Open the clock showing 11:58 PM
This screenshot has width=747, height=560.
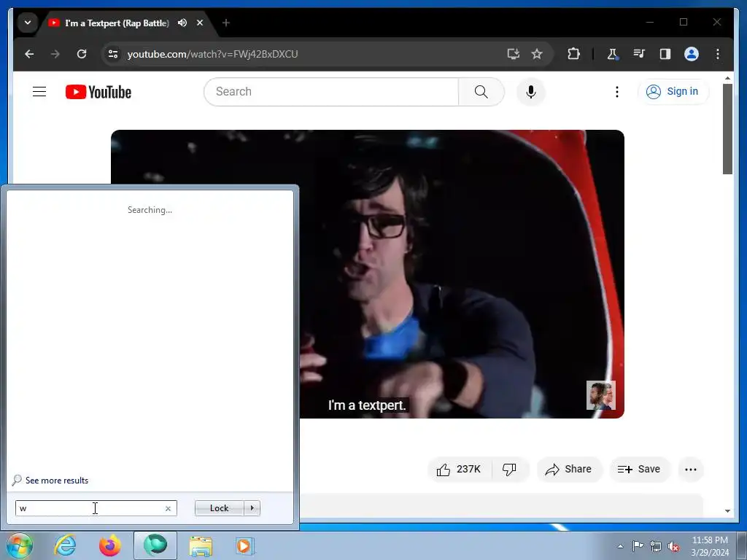[x=710, y=546]
